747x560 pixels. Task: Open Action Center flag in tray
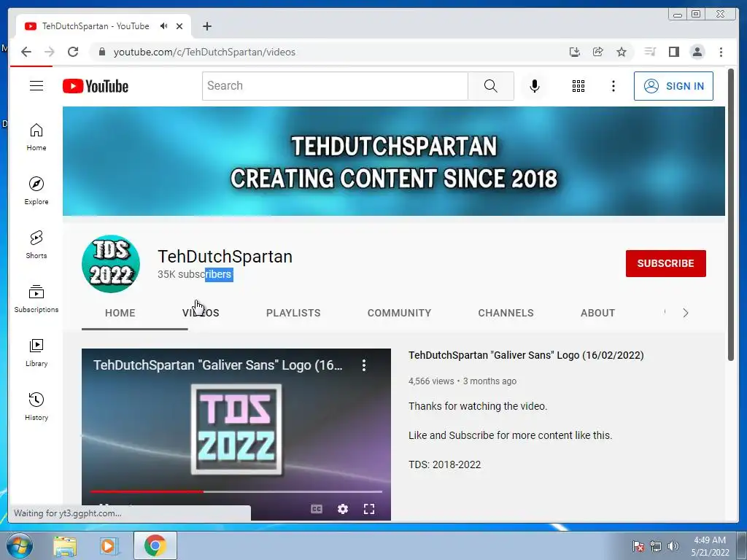[638, 546]
